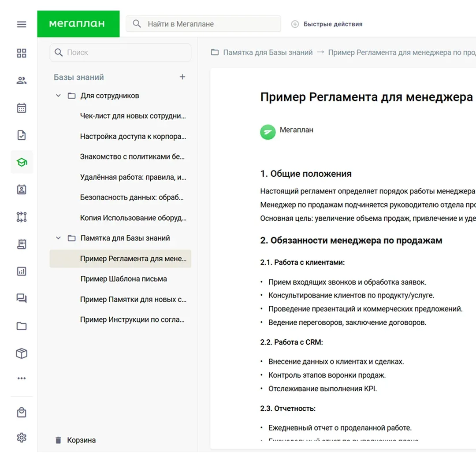This screenshot has height=464, width=476.
Task: Select Памятка для Базы знаний folder
Action: (125, 238)
